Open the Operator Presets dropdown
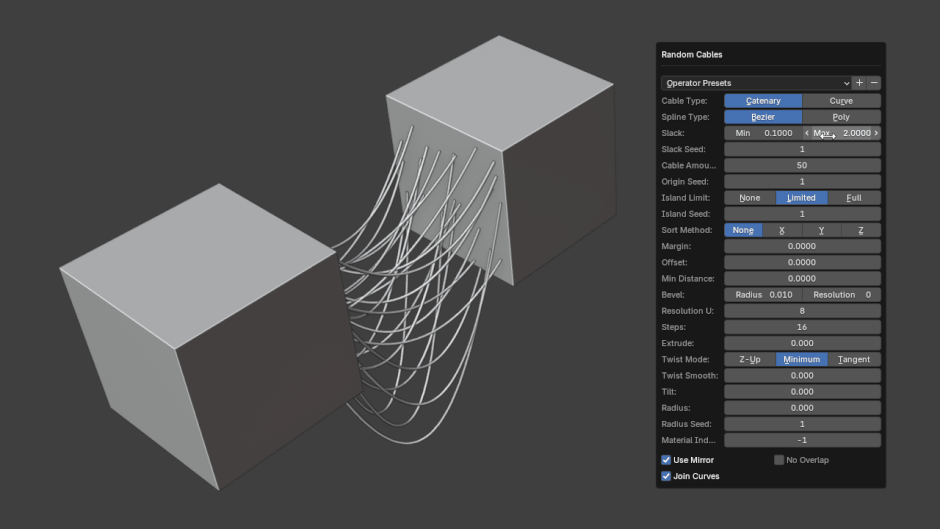 point(756,83)
